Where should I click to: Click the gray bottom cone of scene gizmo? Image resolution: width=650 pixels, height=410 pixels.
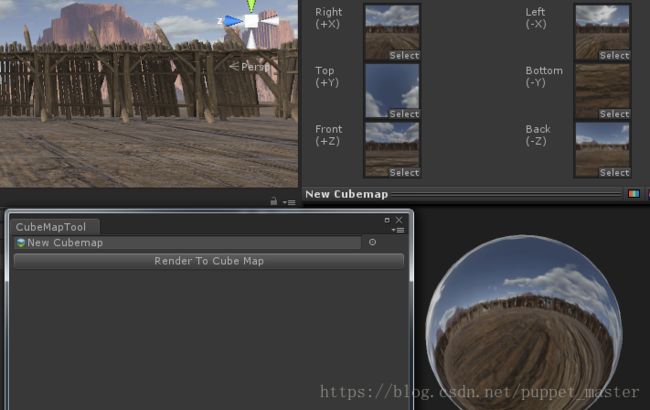click(x=251, y=39)
